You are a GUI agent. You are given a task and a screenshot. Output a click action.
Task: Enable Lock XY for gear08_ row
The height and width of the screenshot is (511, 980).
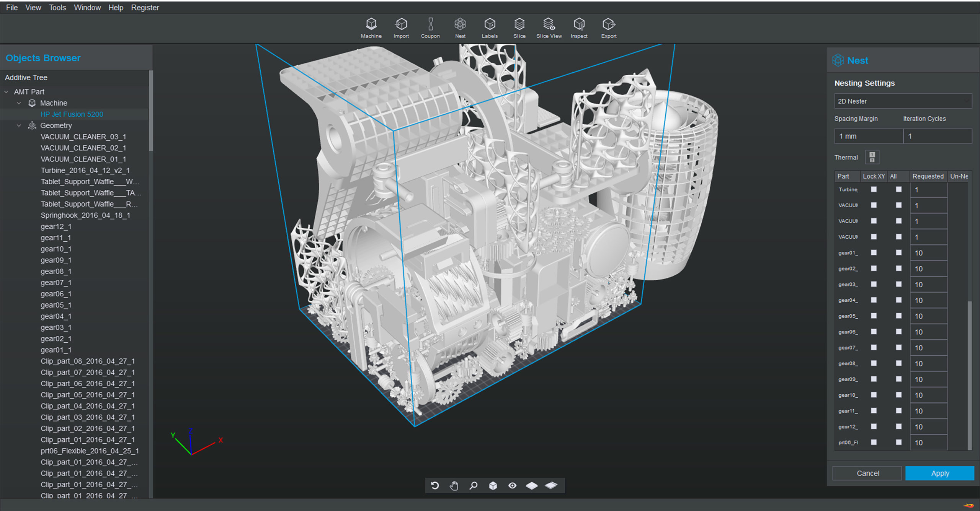(874, 363)
